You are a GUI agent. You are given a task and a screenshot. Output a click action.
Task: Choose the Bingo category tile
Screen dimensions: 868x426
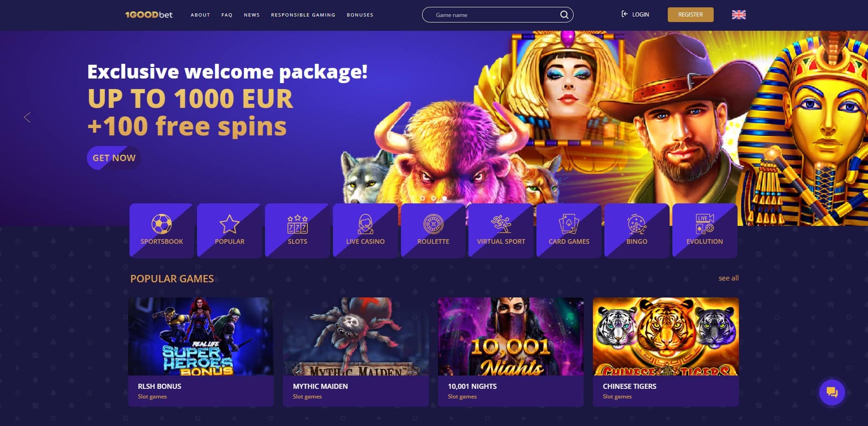point(637,230)
